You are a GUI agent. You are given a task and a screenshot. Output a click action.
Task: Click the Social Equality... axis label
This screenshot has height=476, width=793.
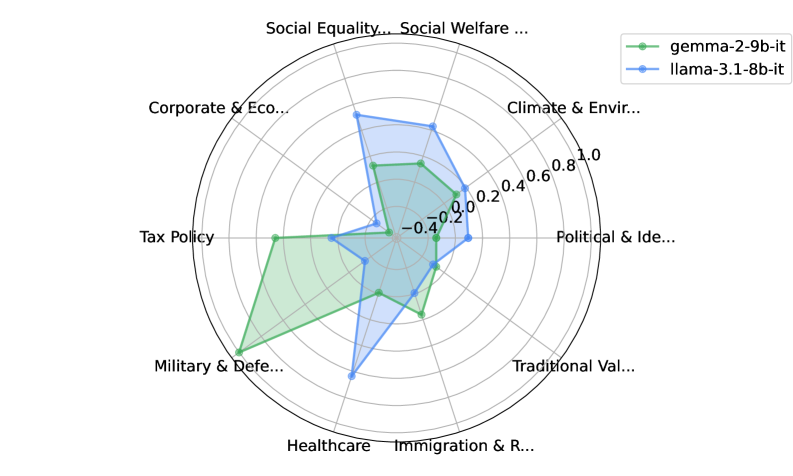[x=329, y=28]
